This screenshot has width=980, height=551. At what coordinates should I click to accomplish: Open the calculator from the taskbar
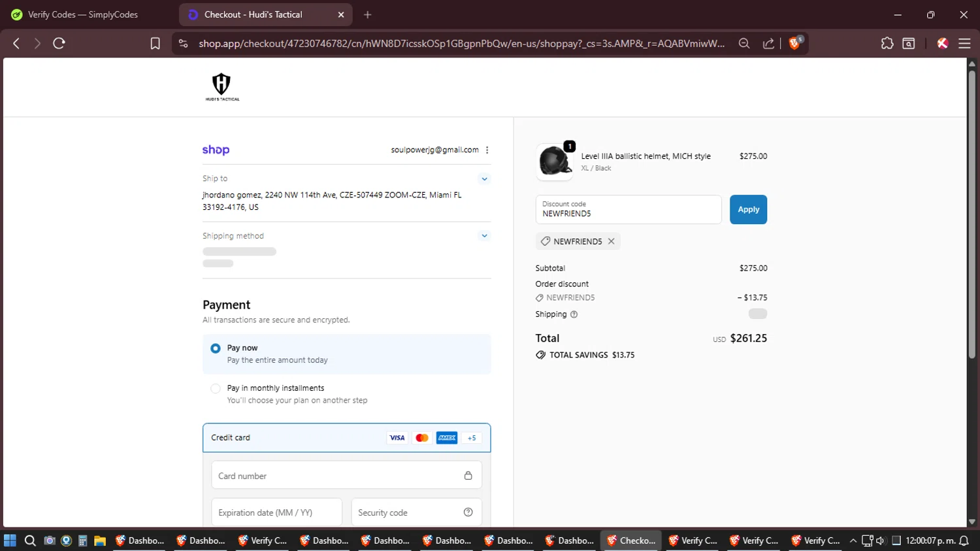point(83,541)
